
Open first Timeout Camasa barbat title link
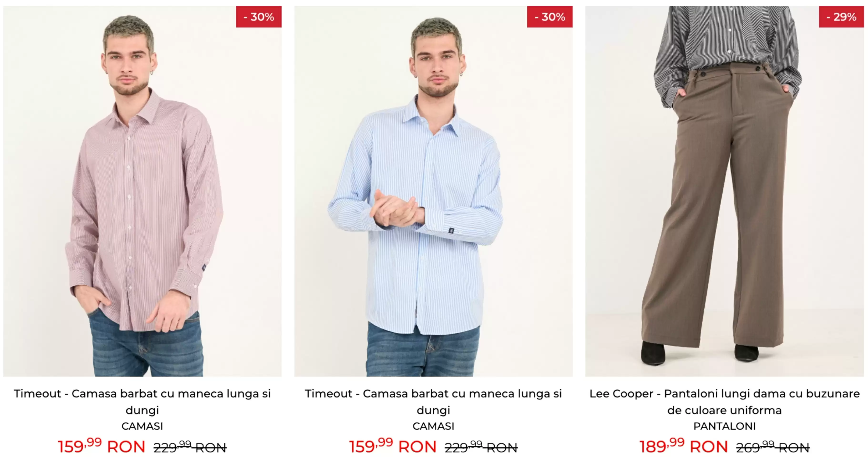(142, 402)
